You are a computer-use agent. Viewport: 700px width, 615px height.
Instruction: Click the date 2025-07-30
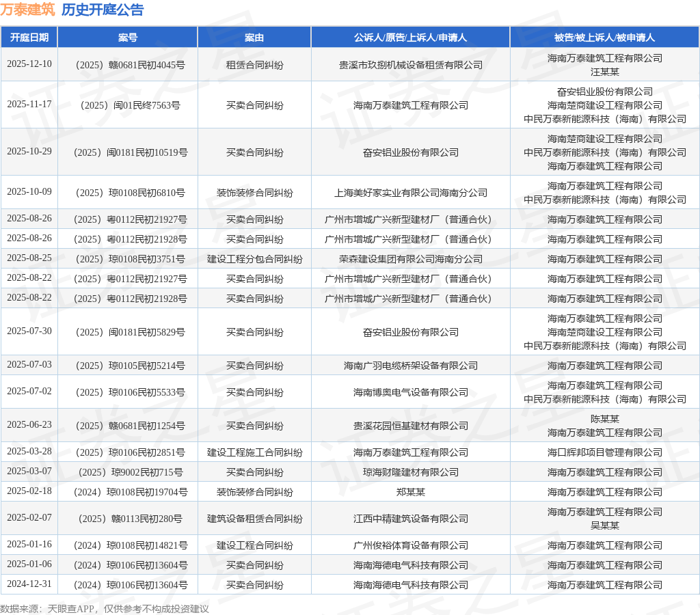click(29, 331)
